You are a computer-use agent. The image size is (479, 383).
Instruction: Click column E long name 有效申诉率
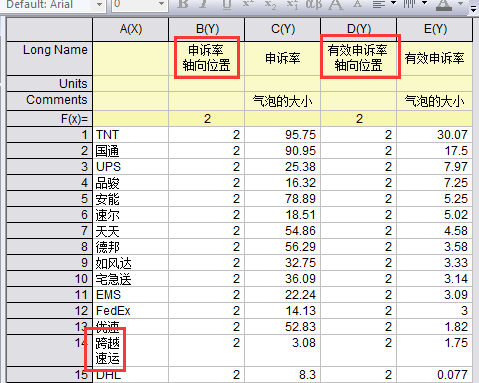(x=435, y=59)
